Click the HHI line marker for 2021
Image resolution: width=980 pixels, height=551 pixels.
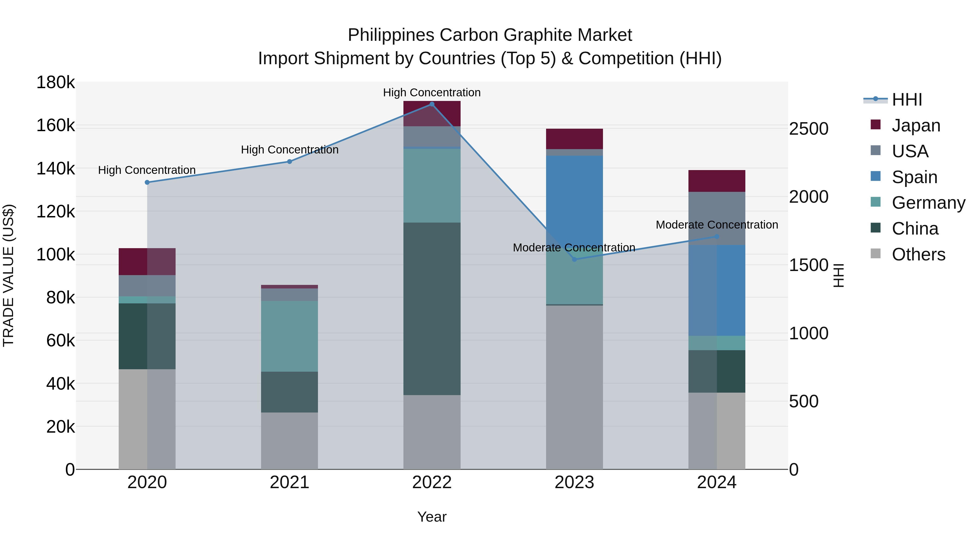[290, 162]
